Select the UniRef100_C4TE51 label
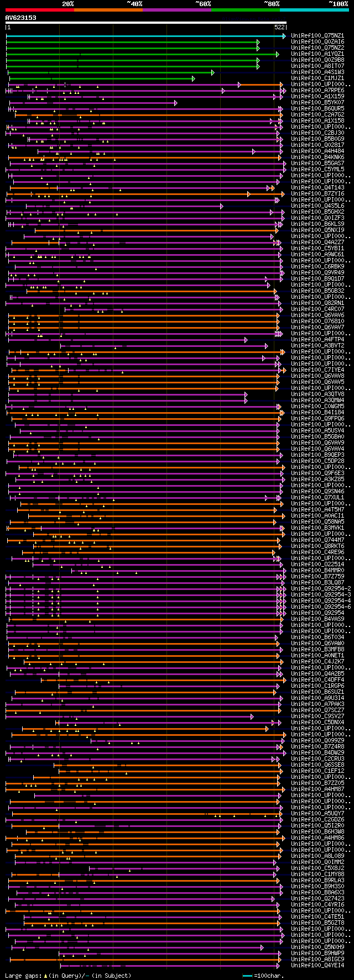This screenshot has height=980, width=354. click(x=317, y=917)
